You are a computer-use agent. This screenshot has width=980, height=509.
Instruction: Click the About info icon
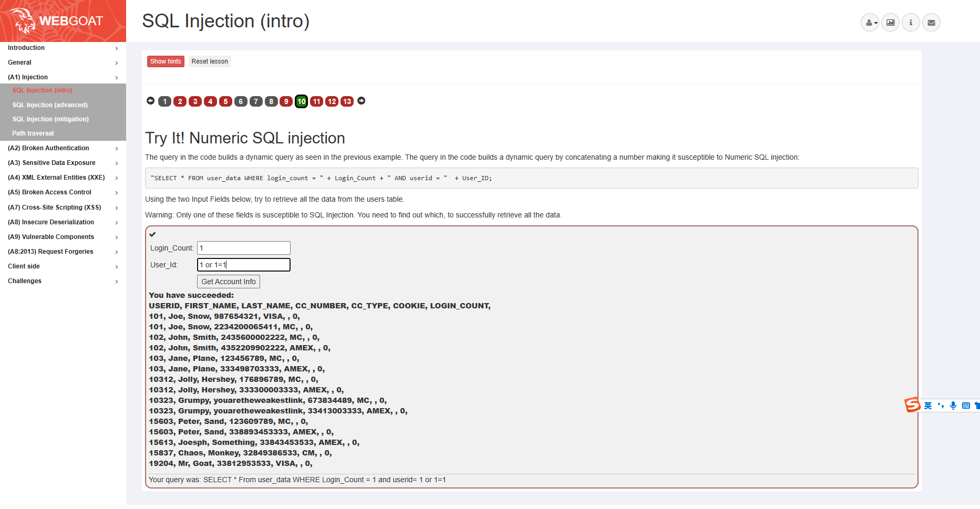click(911, 23)
